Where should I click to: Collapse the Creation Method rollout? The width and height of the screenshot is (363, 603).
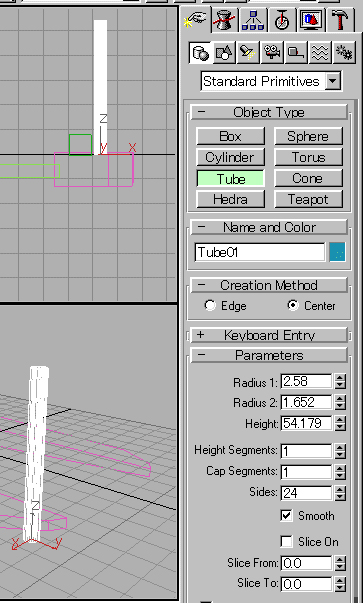pyautogui.click(x=269, y=285)
